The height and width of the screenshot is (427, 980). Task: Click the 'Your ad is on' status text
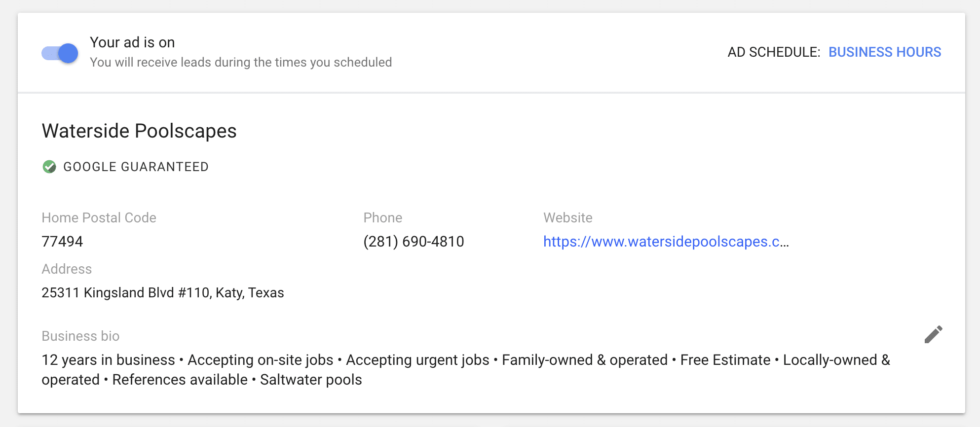tap(132, 42)
